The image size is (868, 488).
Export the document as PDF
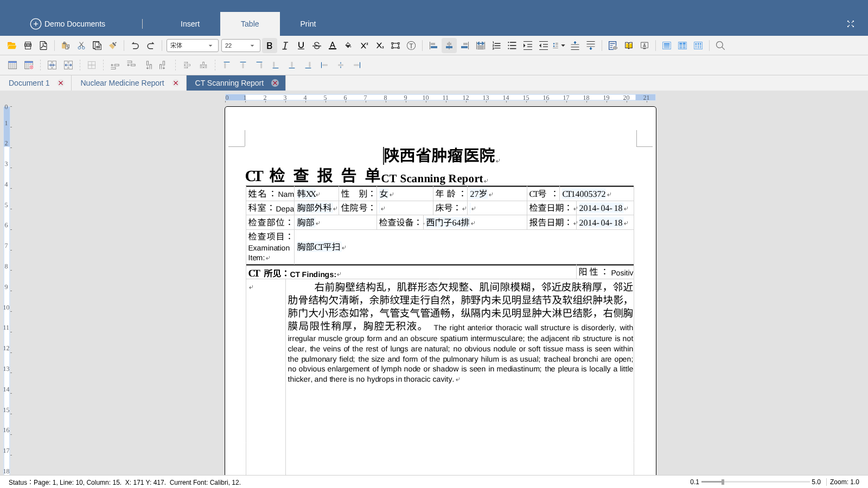coord(43,46)
